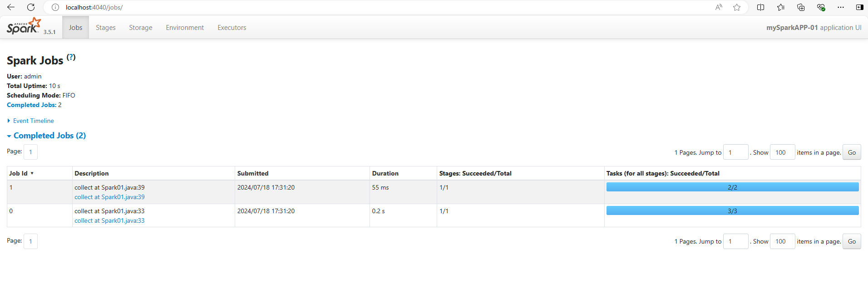Open Browser Essentials heart icon
This screenshot has width=868, height=298.
point(821,7)
